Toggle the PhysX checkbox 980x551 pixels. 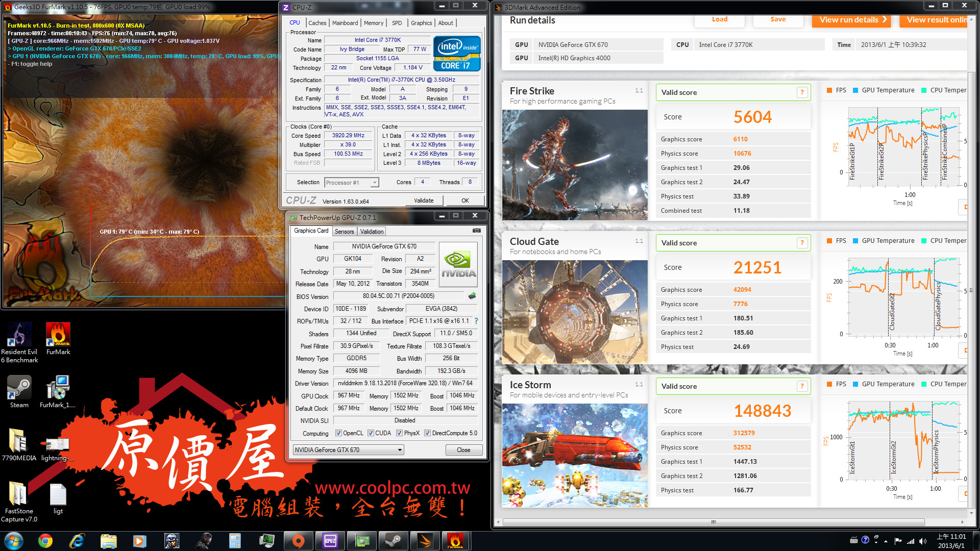coord(399,433)
